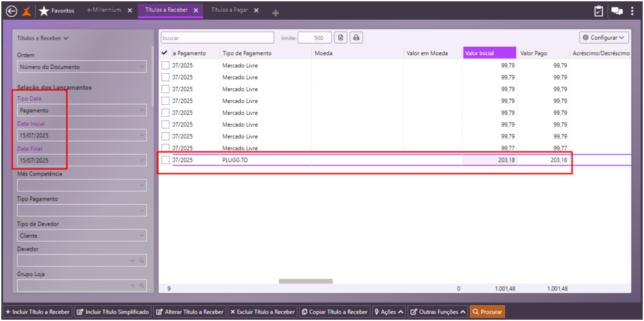Check the first Mercado Livre row checkbox
644x321 pixels.
(165, 65)
